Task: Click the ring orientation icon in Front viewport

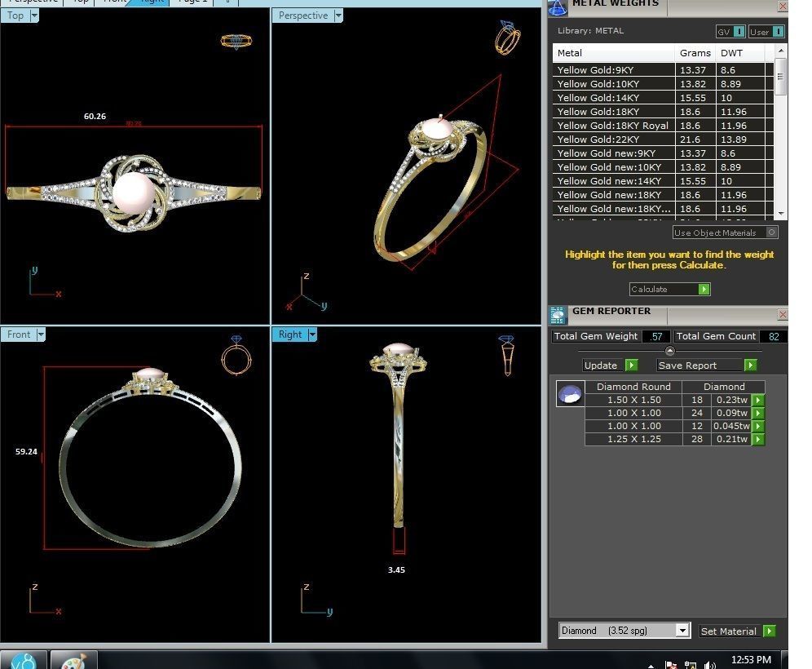Action: point(236,355)
